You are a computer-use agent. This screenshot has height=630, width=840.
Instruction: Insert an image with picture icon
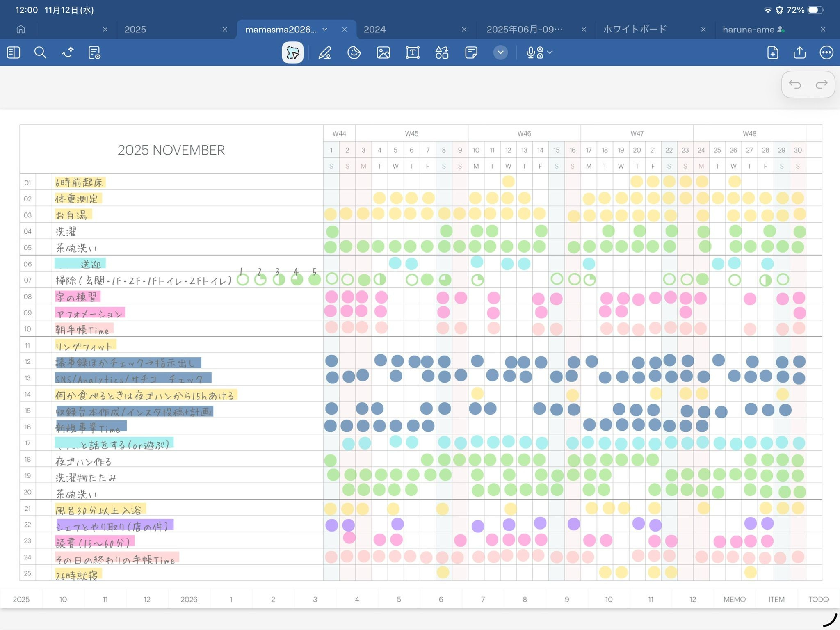pos(383,52)
